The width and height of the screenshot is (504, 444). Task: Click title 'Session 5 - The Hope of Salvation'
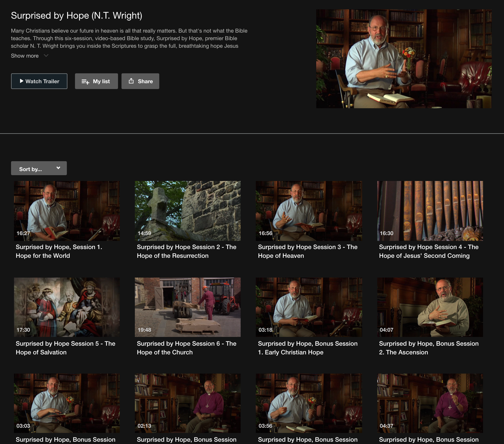(65, 348)
